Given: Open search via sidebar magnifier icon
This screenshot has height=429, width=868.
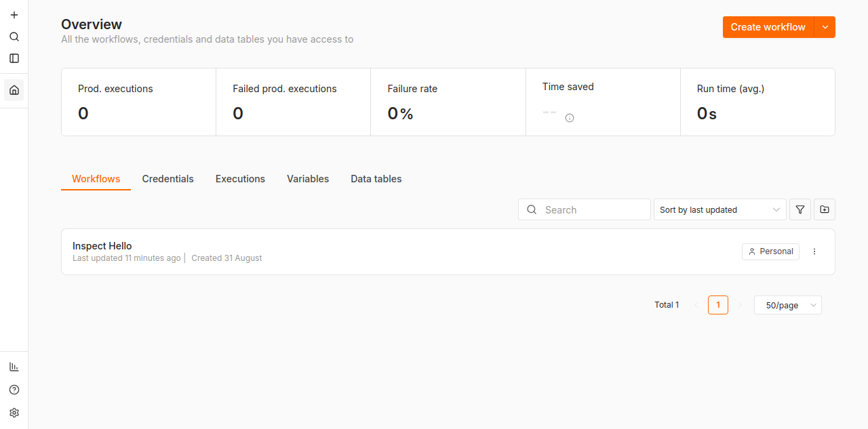Looking at the screenshot, I should (x=14, y=37).
